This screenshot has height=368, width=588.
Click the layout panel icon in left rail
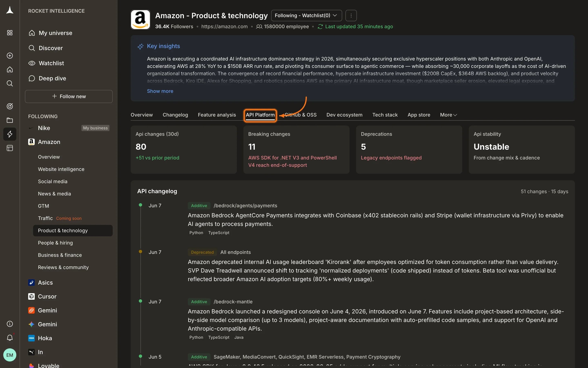(10, 148)
